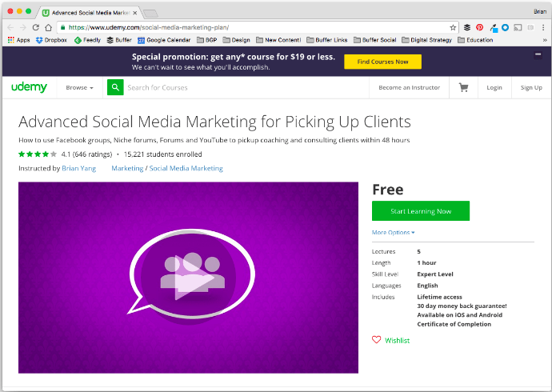Image resolution: width=552 pixels, height=392 pixels.
Task: Click the blue circle extension icon
Action: pos(505,27)
